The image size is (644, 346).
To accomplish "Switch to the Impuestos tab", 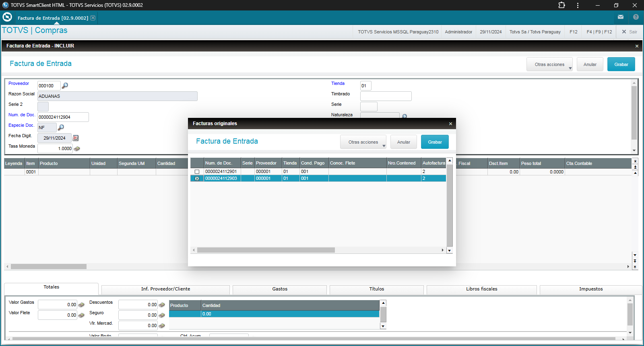I will 591,289.
